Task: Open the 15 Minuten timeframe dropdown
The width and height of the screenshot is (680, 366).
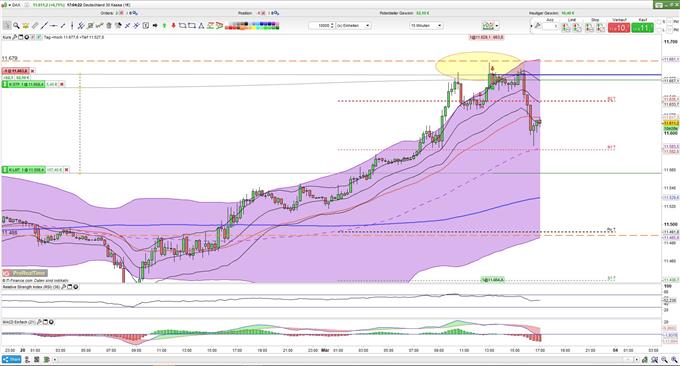Action: tap(426, 26)
